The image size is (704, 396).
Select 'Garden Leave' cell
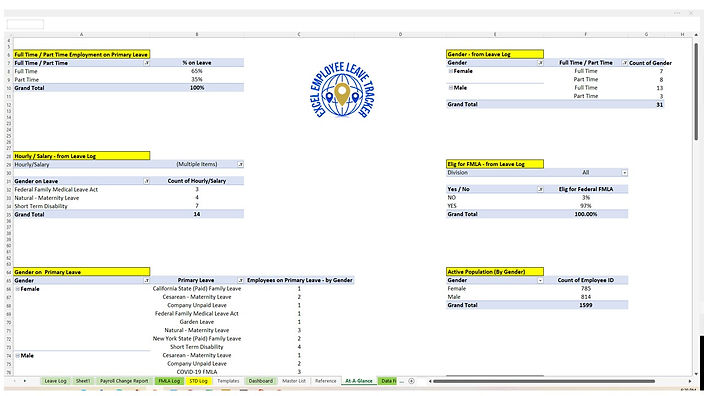coord(197,322)
